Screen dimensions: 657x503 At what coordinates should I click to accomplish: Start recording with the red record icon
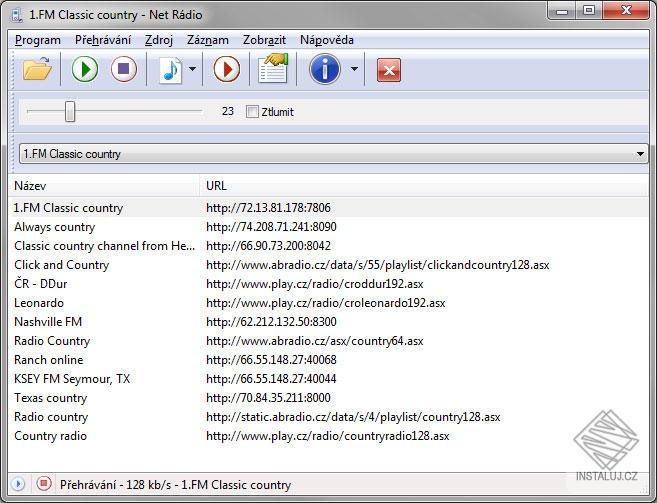pos(227,70)
